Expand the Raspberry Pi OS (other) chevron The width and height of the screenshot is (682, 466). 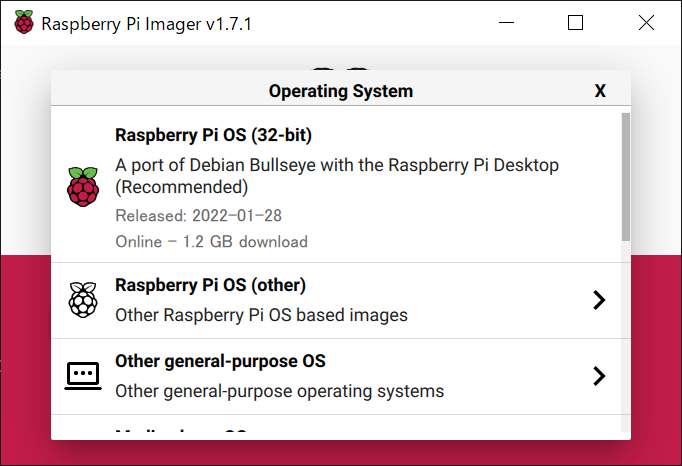[599, 300]
